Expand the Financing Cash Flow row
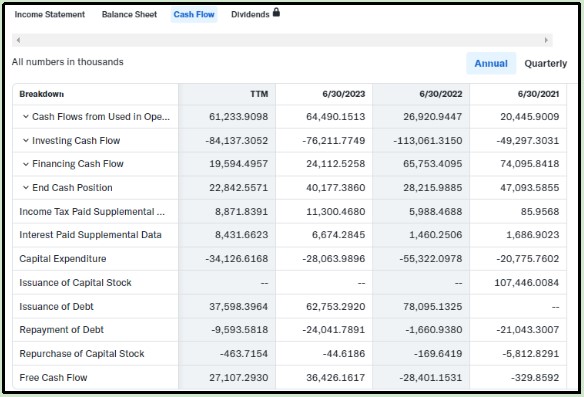Image resolution: width=584 pixels, height=397 pixels. (26, 164)
